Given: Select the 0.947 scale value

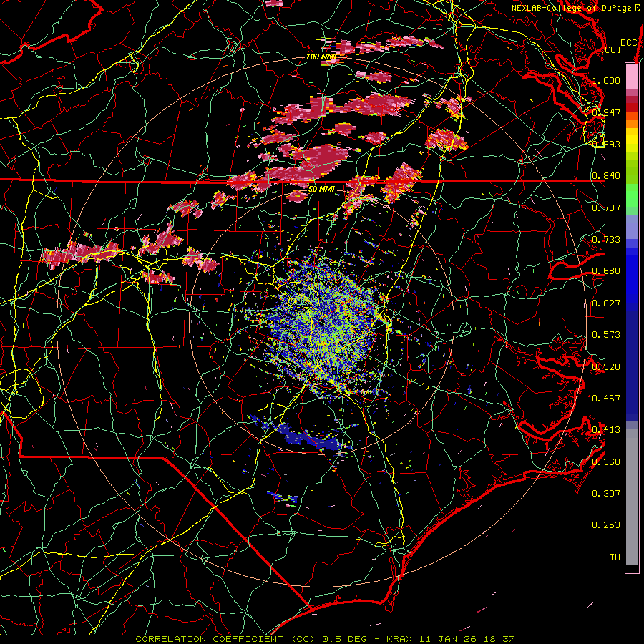Looking at the screenshot, I should (606, 112).
